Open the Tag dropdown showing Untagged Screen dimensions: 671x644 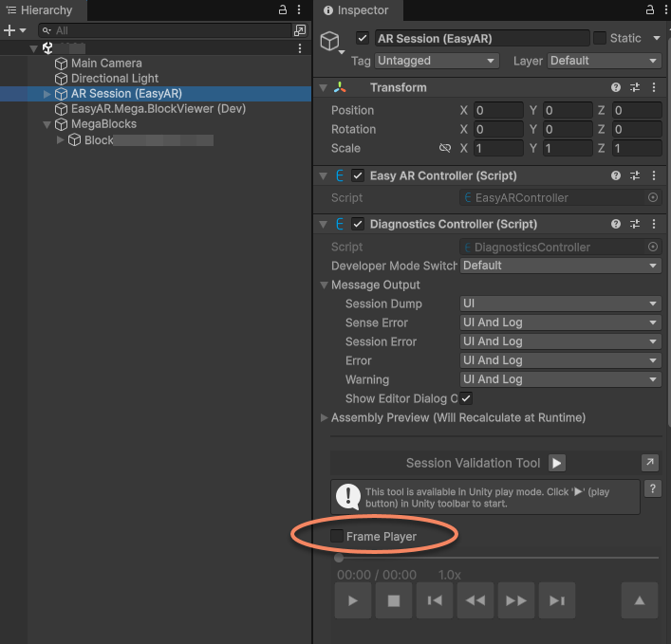click(x=437, y=61)
